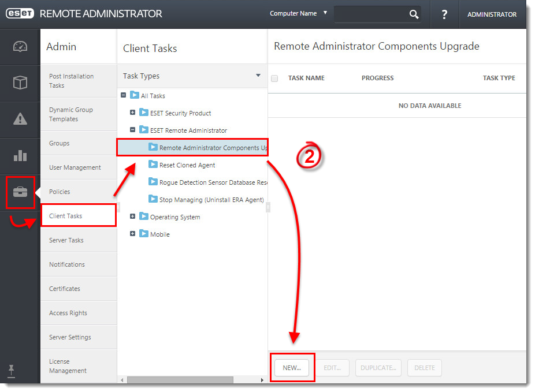
Task: Sort by TASK TYPE column header
Action: pos(499,78)
